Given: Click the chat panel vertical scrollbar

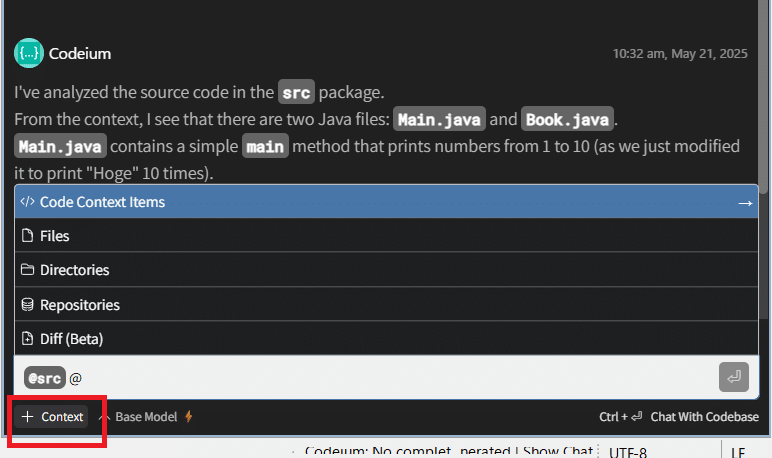Looking at the screenshot, I should tap(763, 98).
